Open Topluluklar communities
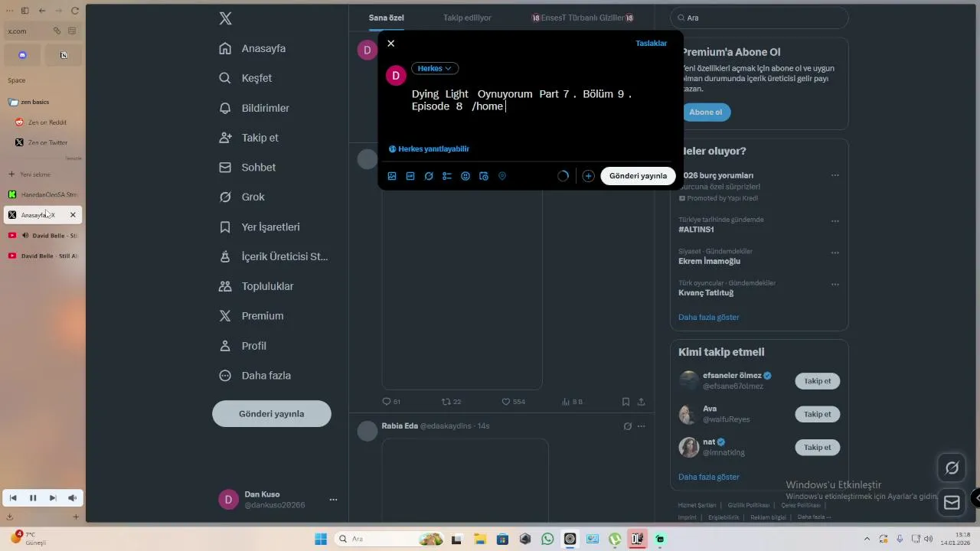This screenshot has width=980, height=551. click(256, 286)
